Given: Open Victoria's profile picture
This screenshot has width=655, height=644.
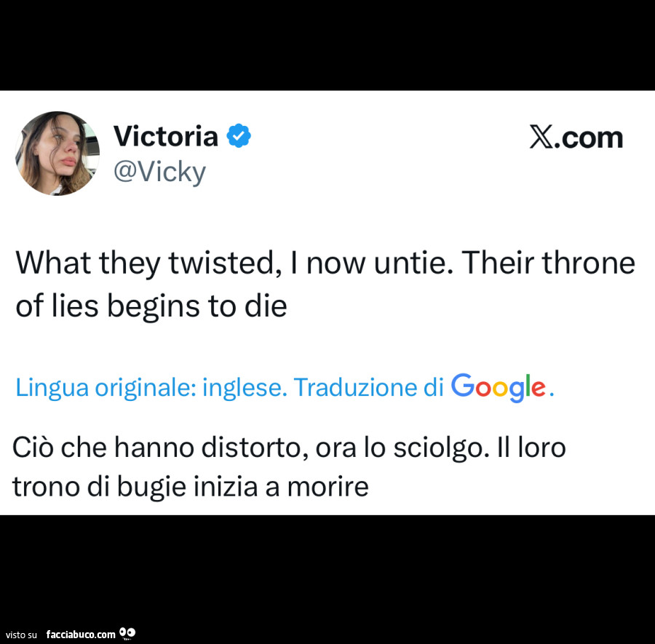Looking at the screenshot, I should (57, 153).
